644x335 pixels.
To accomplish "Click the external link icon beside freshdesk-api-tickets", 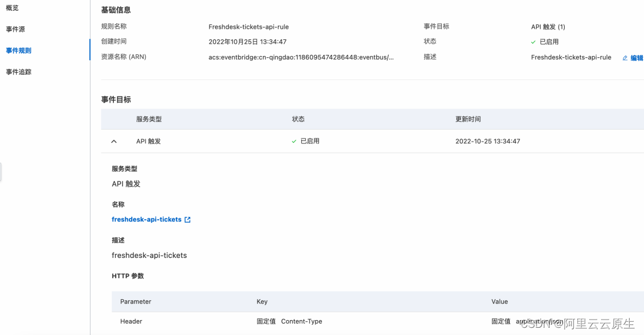I will point(187,220).
